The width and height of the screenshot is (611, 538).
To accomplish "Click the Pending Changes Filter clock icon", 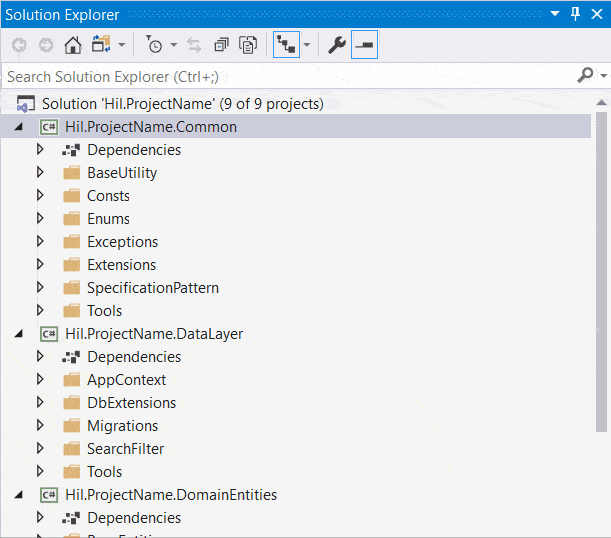I will coord(154,44).
